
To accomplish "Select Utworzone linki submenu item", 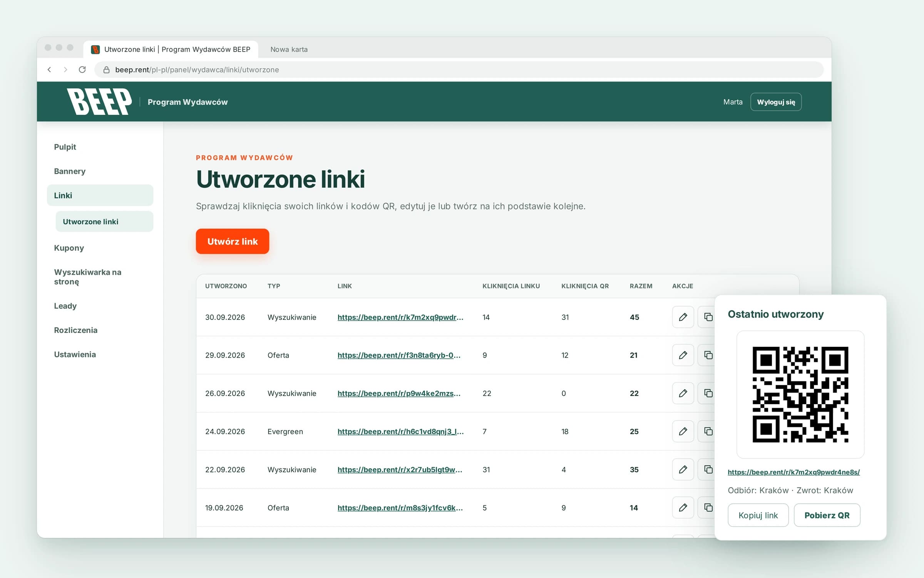I will pyautogui.click(x=104, y=222).
